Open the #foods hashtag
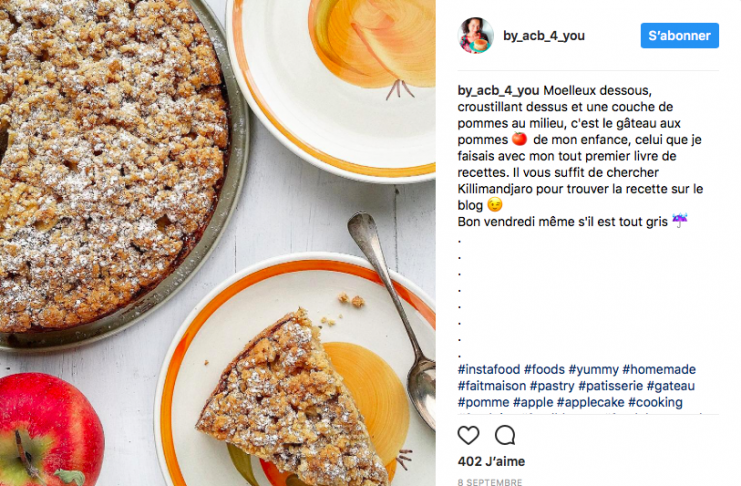The image size is (741, 486). point(544,369)
